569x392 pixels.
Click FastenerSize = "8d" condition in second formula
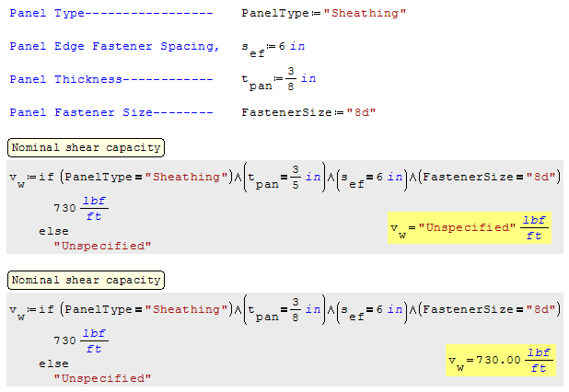pyautogui.click(x=487, y=310)
